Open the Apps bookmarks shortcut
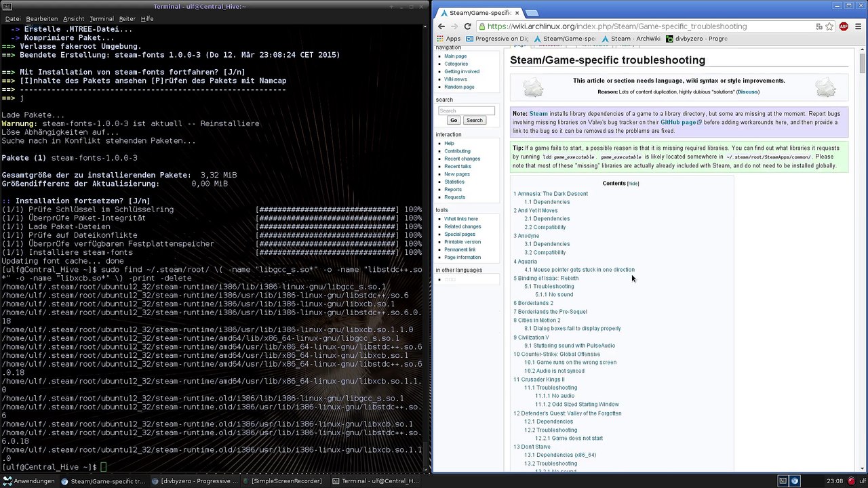Viewport: 868px width, 488px height. (448, 39)
